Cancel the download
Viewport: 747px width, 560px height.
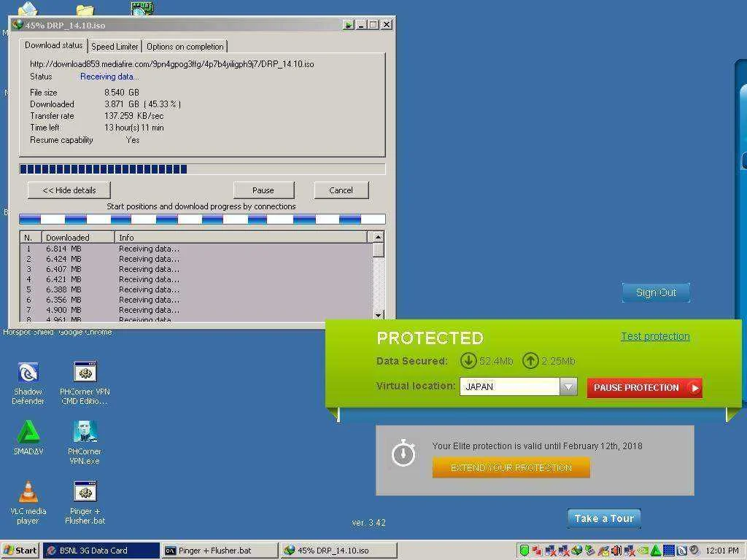point(341,190)
